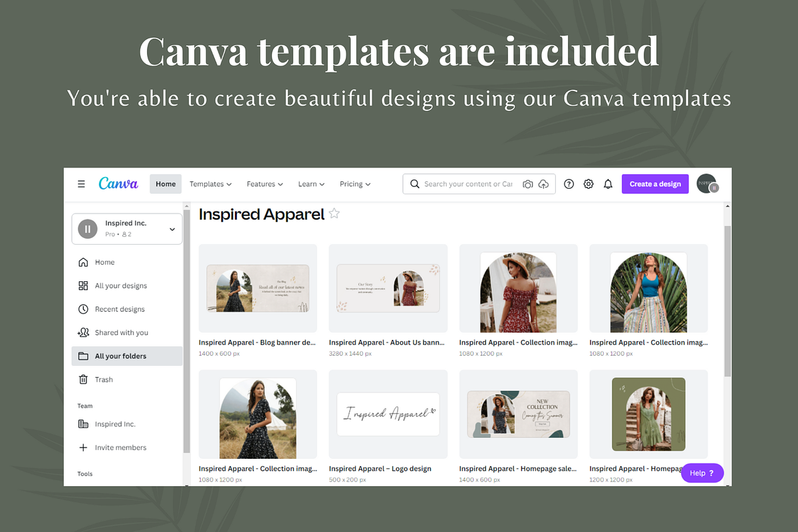The image size is (798, 532).
Task: Click the Invite members plus icon
Action: click(83, 448)
